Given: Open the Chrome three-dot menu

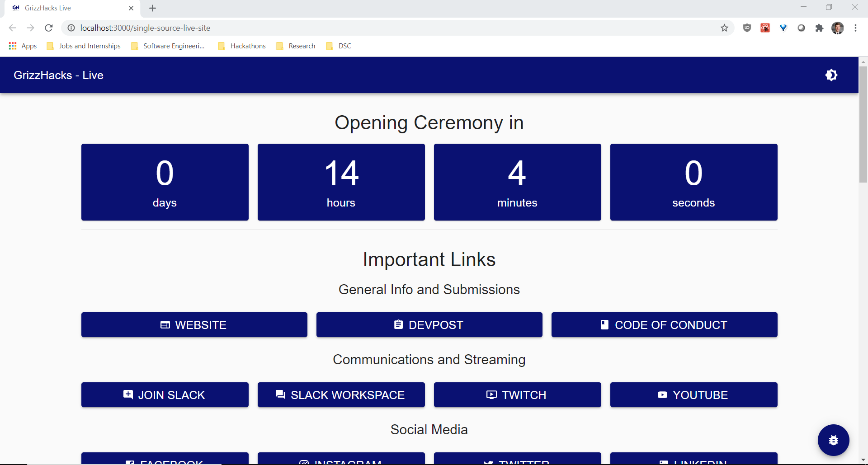Looking at the screenshot, I should coord(855,28).
